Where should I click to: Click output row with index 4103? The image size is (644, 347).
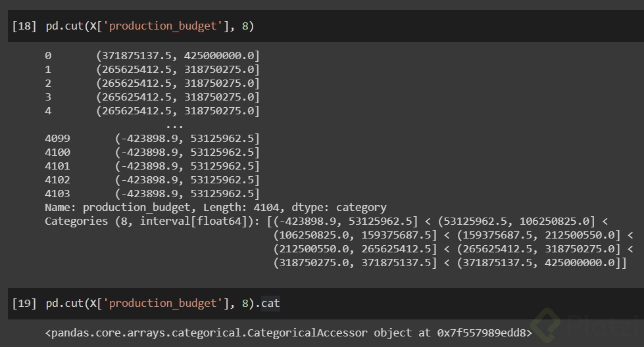[x=152, y=194]
